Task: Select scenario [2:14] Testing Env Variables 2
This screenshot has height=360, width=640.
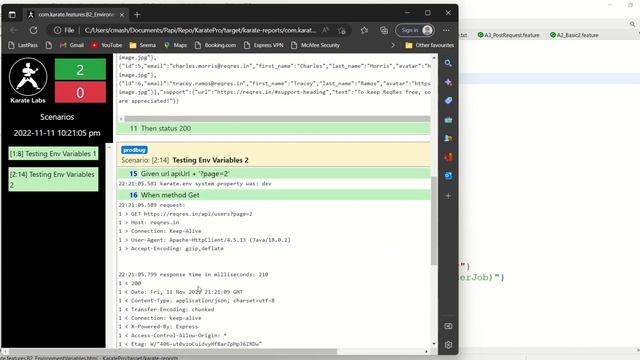Action: tap(53, 180)
